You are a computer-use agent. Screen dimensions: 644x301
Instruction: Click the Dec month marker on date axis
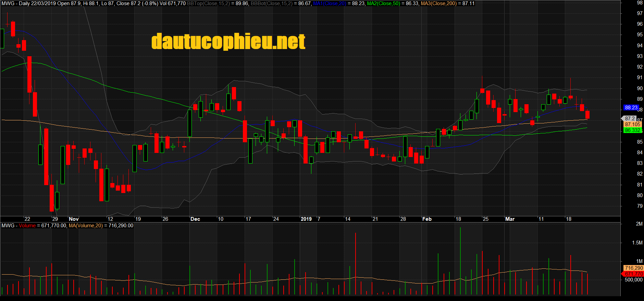(195, 219)
